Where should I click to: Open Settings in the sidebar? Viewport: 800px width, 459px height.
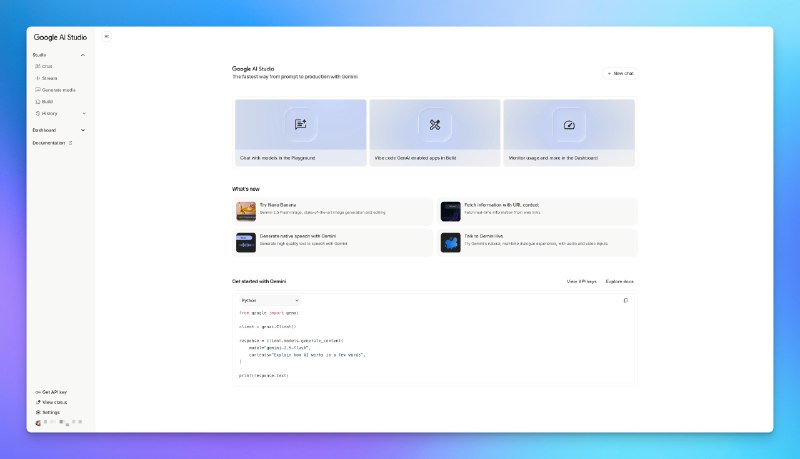[x=47, y=412]
